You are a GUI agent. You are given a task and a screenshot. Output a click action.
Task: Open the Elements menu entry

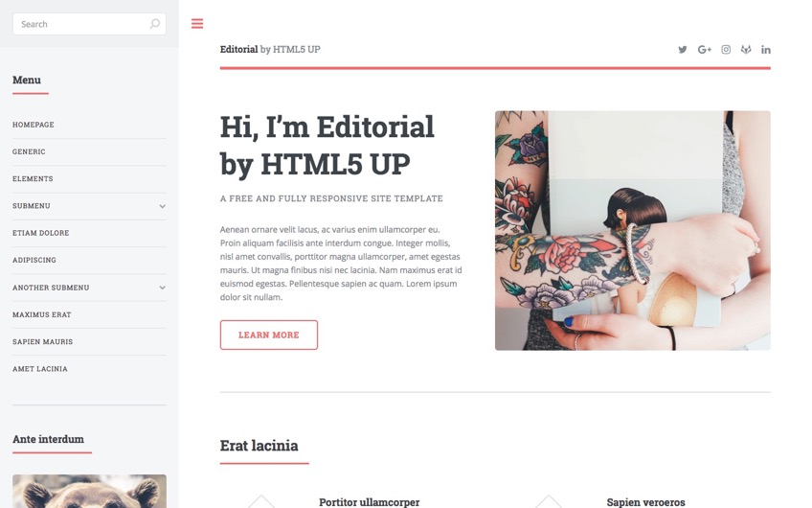point(33,179)
